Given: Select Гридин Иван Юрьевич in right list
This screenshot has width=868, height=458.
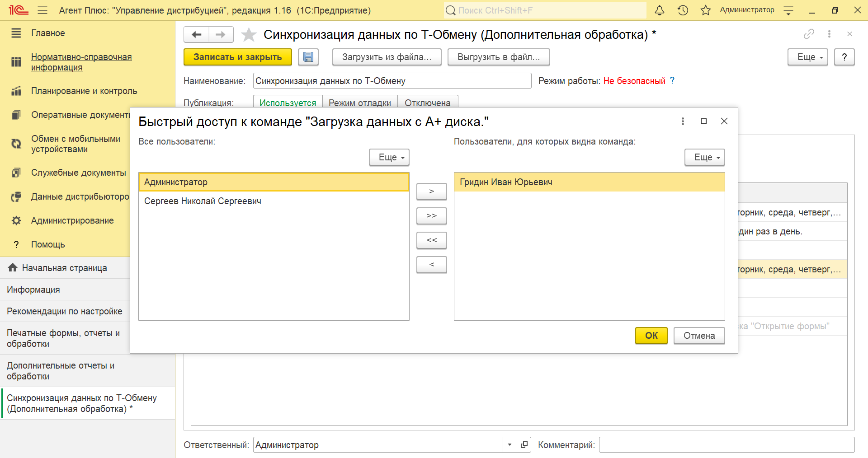Looking at the screenshot, I should [590, 182].
